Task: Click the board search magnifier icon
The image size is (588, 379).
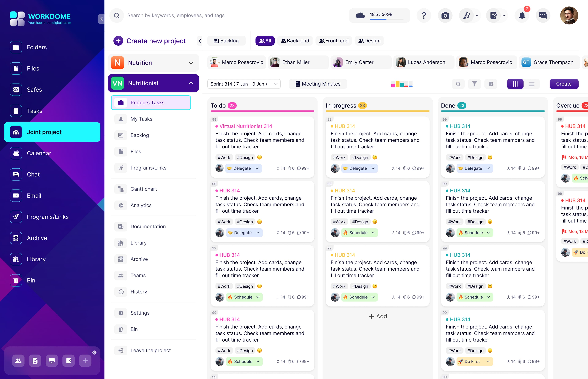Action: coord(458,84)
